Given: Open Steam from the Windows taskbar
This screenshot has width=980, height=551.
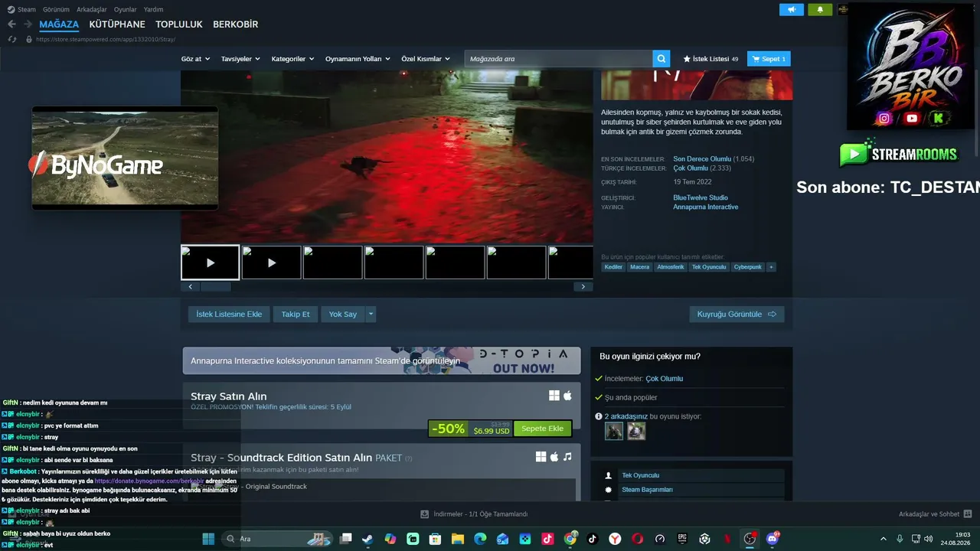Looking at the screenshot, I should [367, 539].
